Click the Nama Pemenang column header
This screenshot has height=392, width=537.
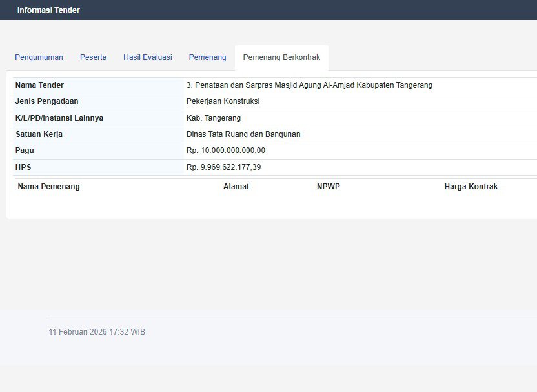coord(48,187)
